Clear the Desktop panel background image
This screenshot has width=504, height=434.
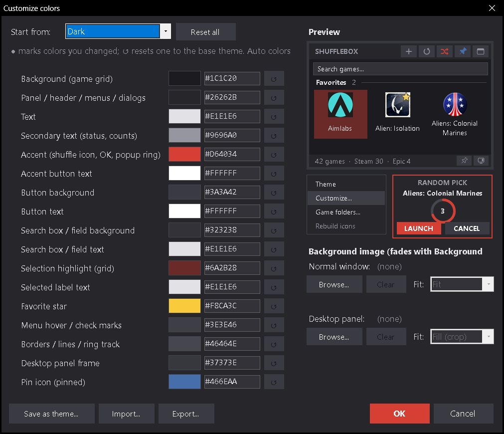(386, 337)
